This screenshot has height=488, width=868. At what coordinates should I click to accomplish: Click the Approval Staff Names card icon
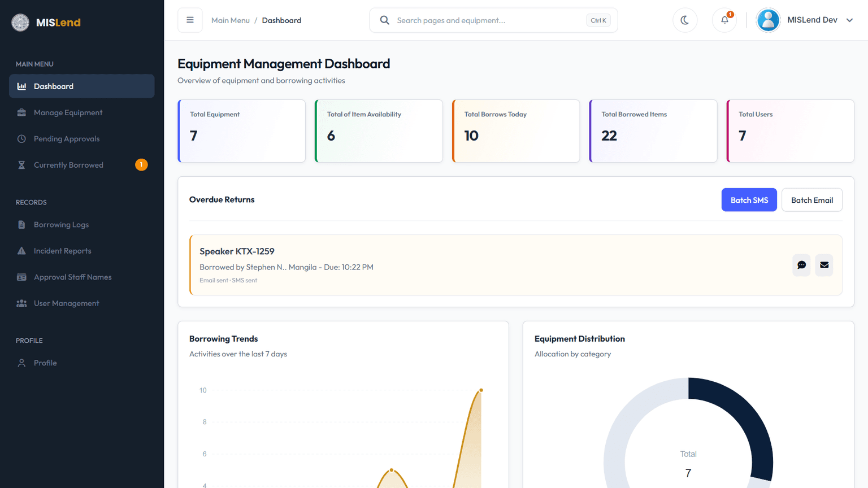[21, 277]
